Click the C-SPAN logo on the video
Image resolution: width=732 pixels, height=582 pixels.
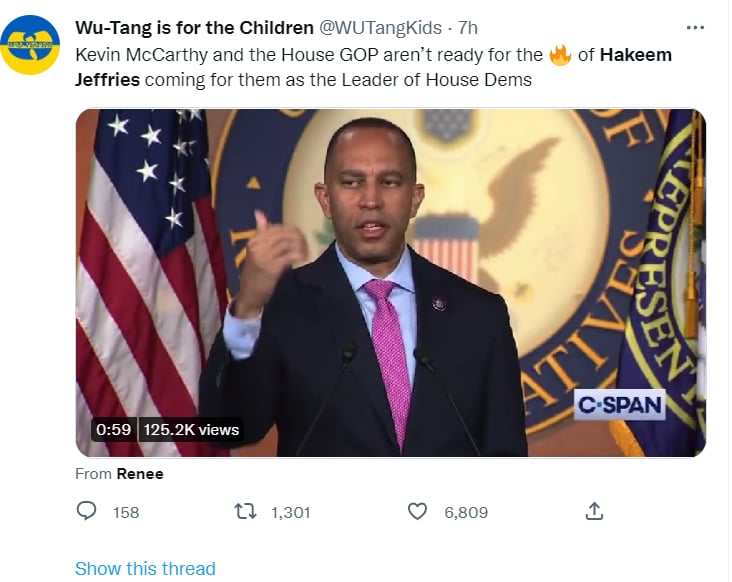(x=619, y=405)
